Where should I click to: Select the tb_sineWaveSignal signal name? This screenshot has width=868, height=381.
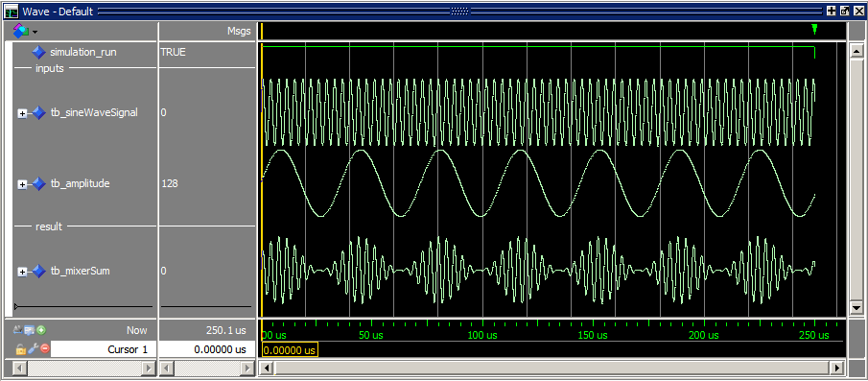(94, 113)
